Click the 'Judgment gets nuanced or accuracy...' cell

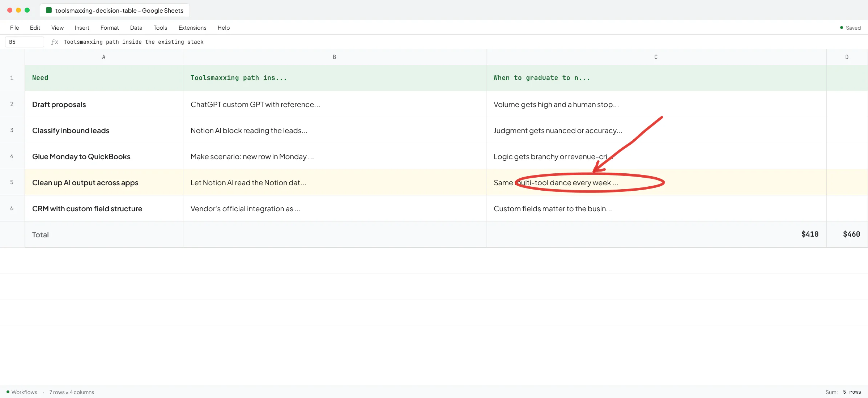[656, 130]
